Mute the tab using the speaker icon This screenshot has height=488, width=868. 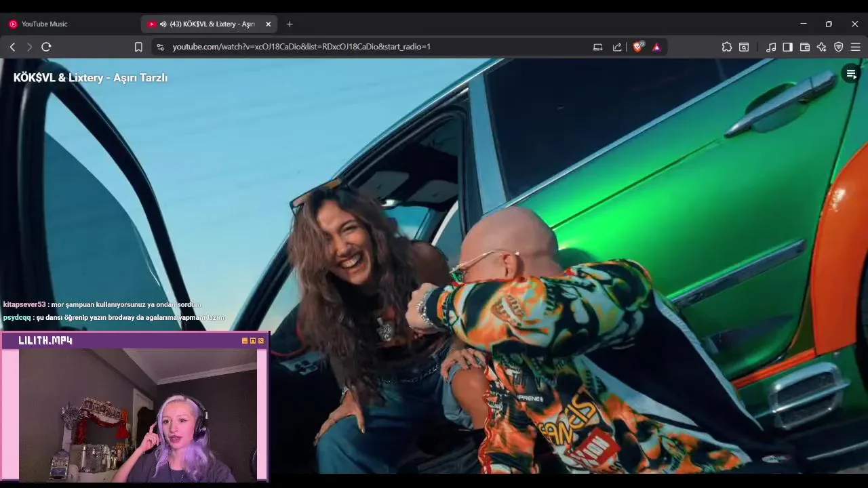coord(163,24)
